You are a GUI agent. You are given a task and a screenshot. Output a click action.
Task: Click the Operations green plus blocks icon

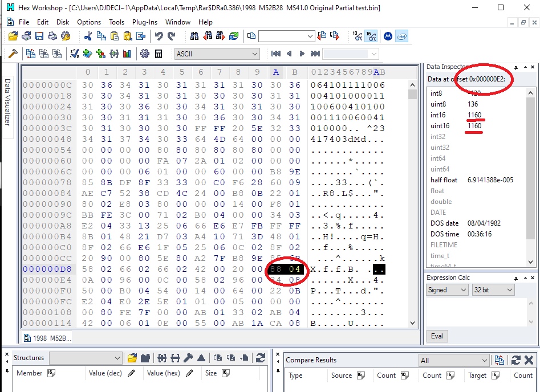[101, 54]
